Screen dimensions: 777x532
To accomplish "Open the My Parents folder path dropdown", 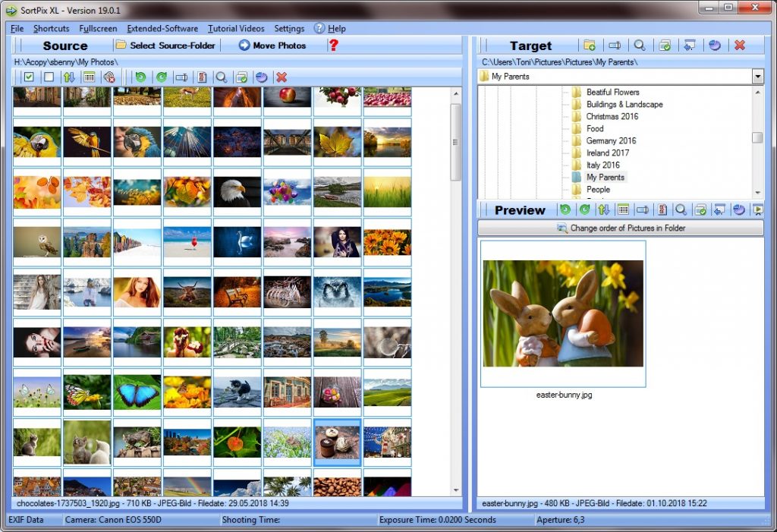I will [756, 75].
